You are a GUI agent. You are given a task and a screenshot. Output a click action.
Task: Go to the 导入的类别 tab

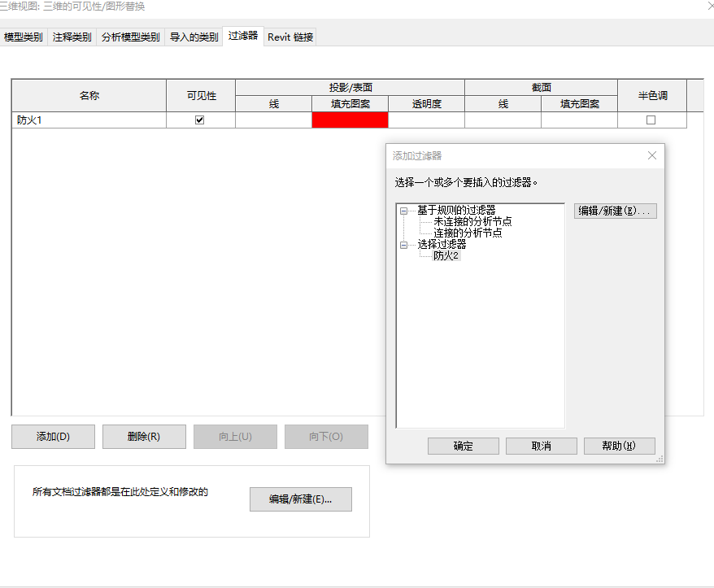pos(194,37)
